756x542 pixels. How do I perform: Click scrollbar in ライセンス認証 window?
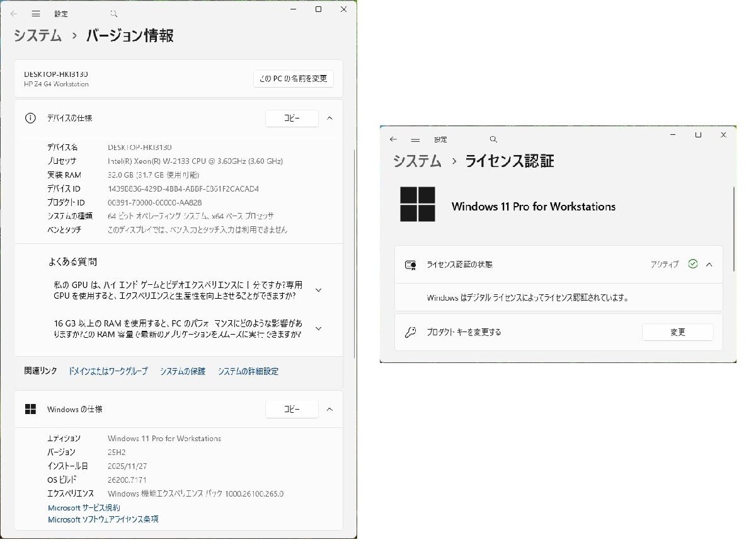733,230
